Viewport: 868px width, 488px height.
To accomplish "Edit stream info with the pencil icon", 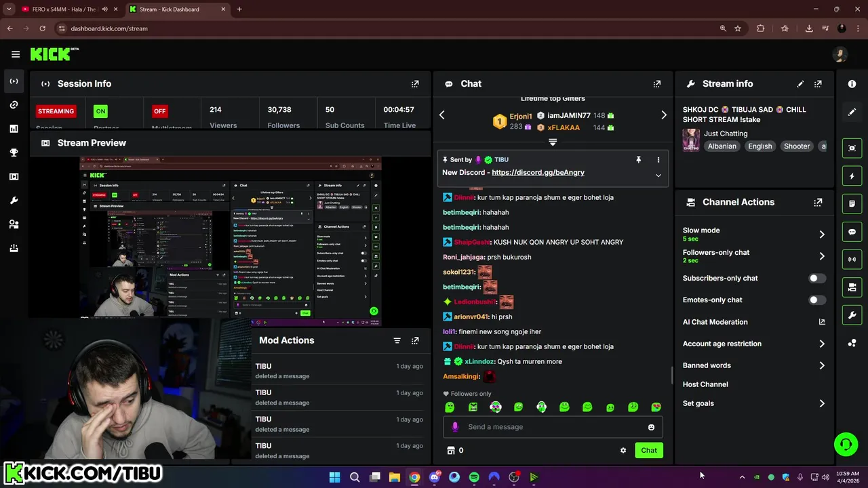I will point(800,84).
